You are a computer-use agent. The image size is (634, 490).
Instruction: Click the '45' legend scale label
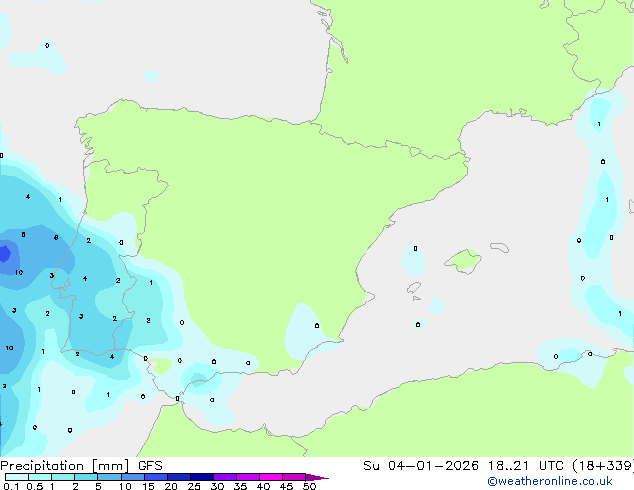pos(286,486)
